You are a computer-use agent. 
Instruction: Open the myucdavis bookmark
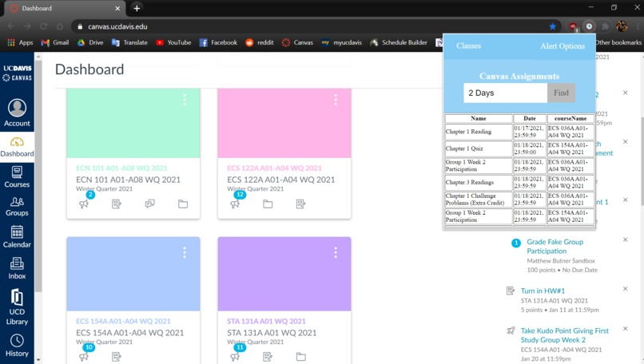click(x=342, y=42)
